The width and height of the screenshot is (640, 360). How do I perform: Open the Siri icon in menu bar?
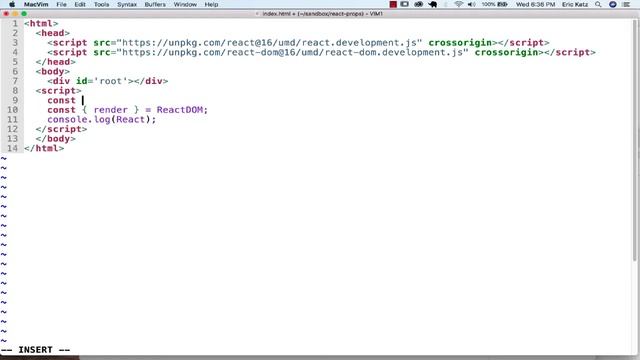pos(613,4)
